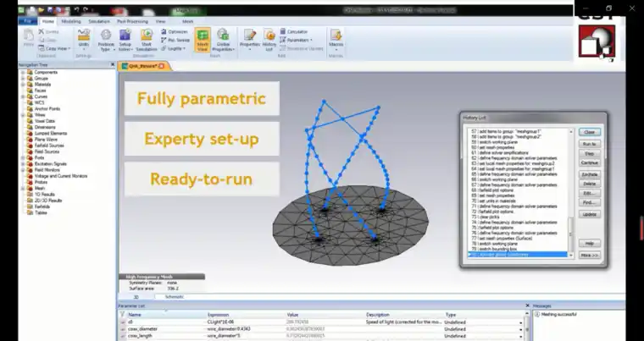Open the Par. Sweep tool
Screen dimensions: 644x341
click(175, 41)
